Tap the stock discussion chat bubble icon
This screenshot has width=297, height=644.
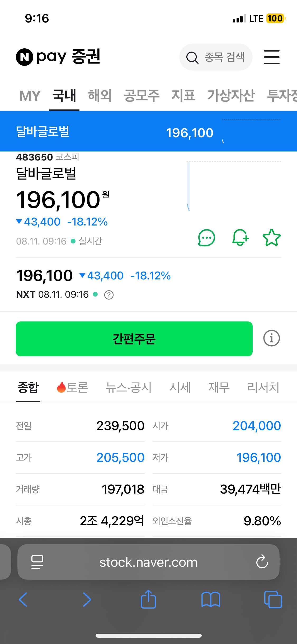click(x=206, y=238)
